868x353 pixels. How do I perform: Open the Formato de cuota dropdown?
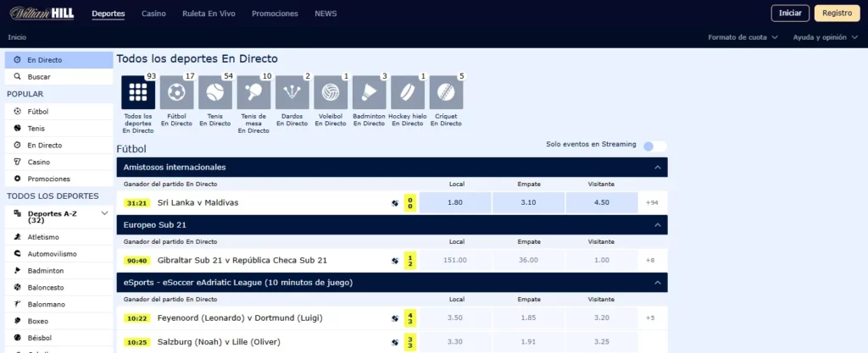(x=743, y=37)
